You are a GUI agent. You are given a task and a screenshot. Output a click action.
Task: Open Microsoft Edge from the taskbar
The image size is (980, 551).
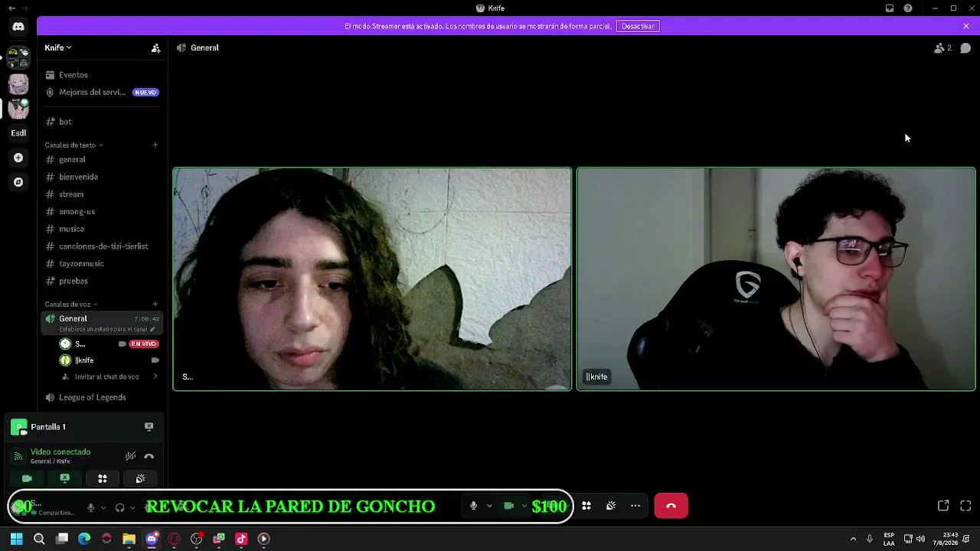pyautogui.click(x=84, y=539)
